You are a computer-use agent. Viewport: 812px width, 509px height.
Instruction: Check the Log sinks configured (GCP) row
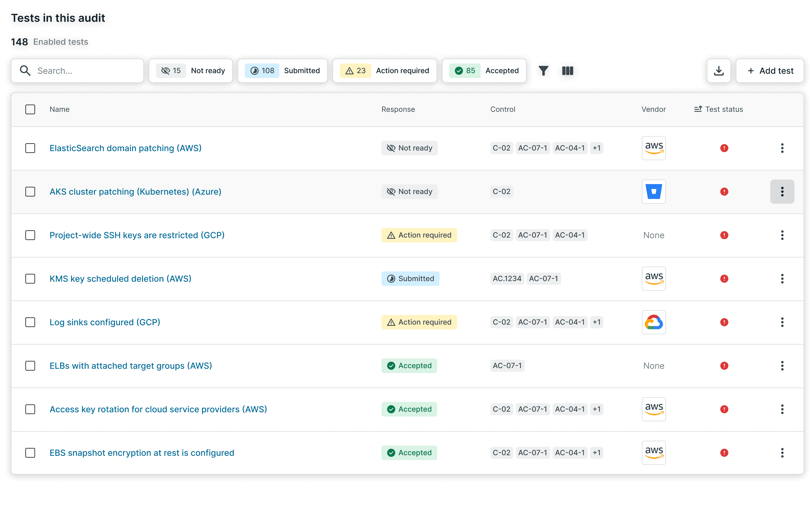click(x=30, y=322)
